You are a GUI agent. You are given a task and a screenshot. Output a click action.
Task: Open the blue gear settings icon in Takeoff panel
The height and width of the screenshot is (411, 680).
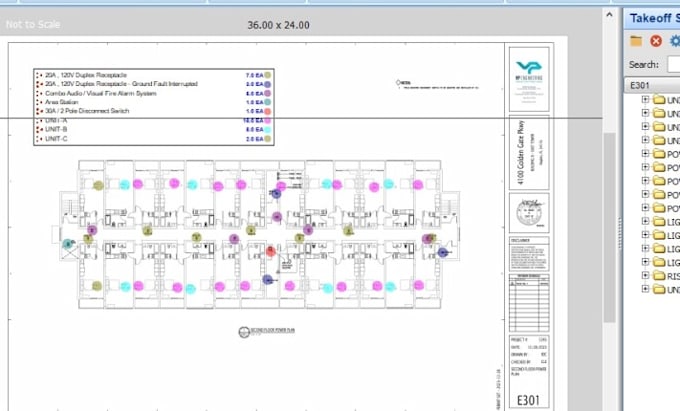[675, 41]
